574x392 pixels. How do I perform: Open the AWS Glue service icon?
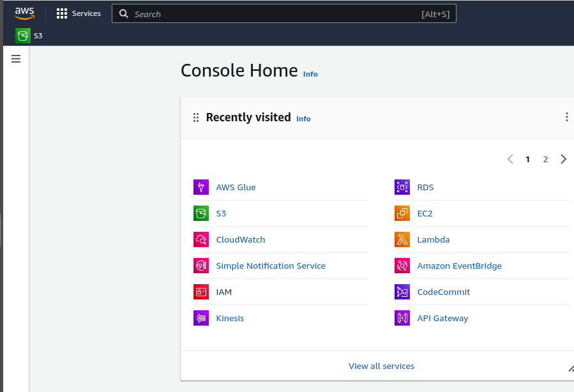[200, 187]
